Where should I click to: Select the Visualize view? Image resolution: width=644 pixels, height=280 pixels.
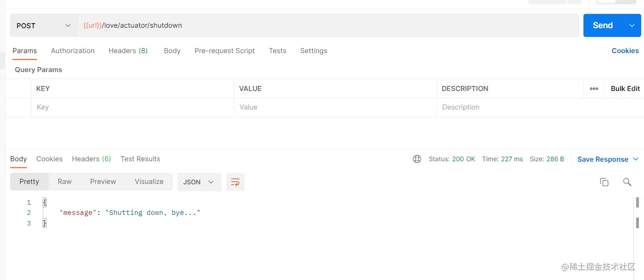[149, 182]
